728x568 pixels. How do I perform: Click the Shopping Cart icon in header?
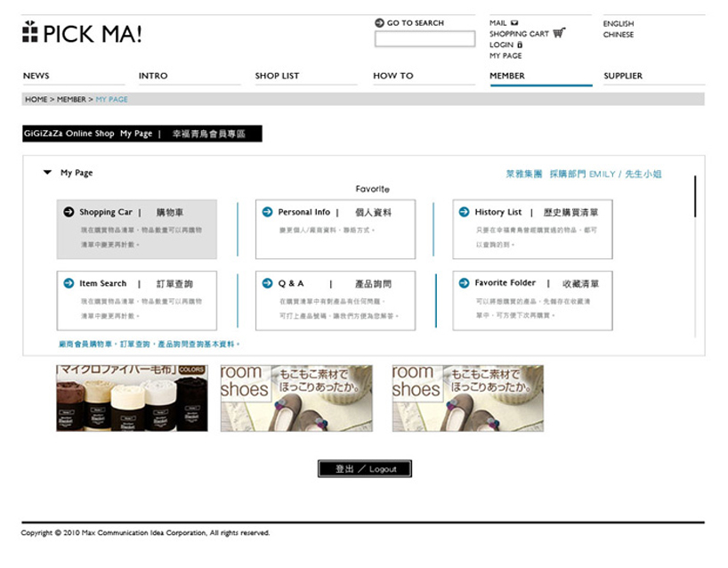point(559,33)
